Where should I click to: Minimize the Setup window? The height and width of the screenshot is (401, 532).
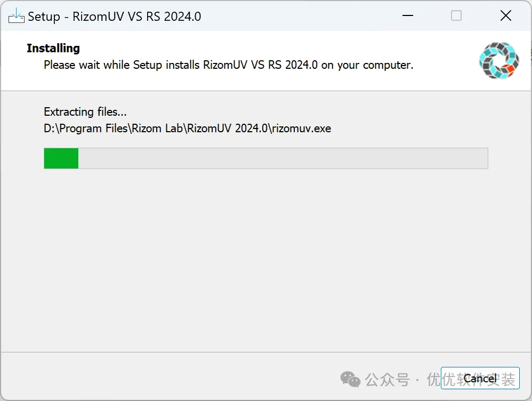pyautogui.click(x=407, y=15)
